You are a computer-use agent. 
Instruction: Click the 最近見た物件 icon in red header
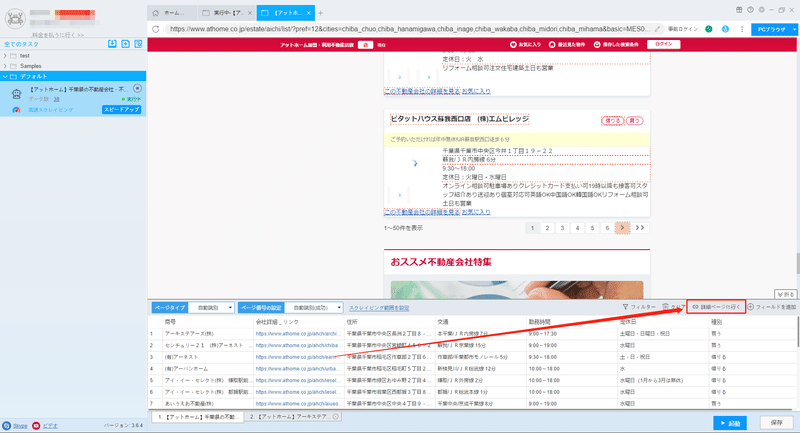pos(552,45)
